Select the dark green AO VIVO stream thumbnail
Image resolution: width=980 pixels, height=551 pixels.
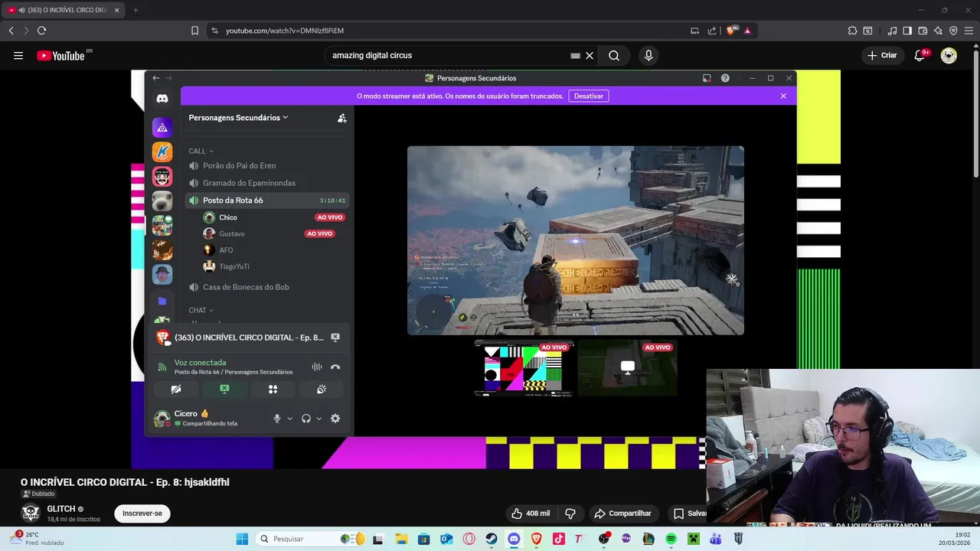627,368
